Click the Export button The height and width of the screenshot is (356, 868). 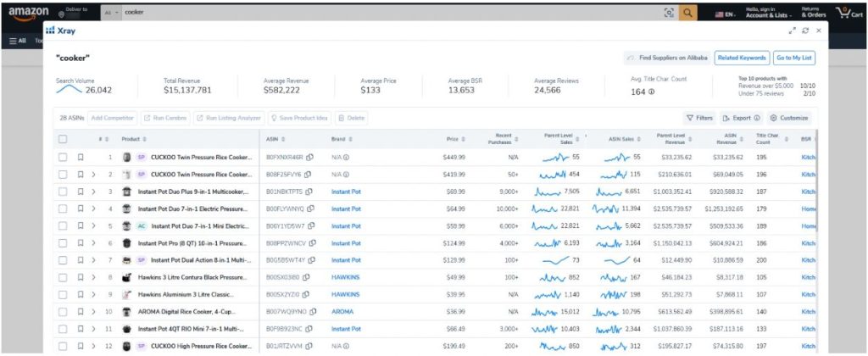pos(740,118)
